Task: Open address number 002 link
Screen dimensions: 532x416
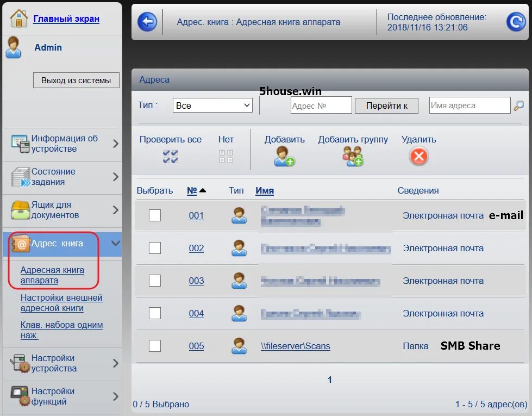Action: [x=197, y=249]
